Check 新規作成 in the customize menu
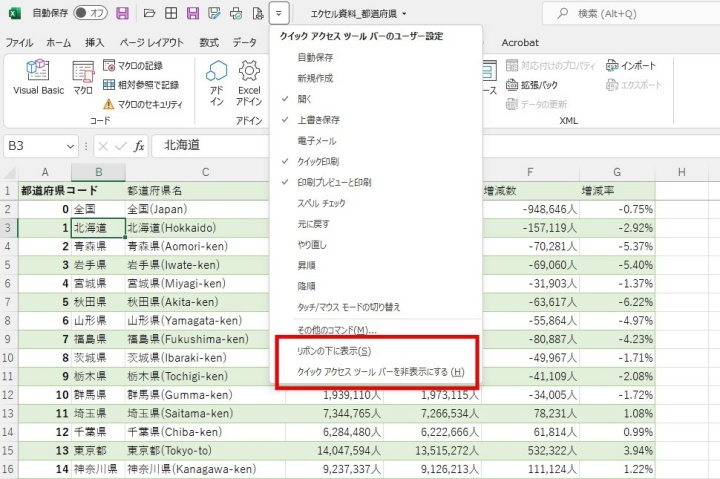 click(x=376, y=78)
